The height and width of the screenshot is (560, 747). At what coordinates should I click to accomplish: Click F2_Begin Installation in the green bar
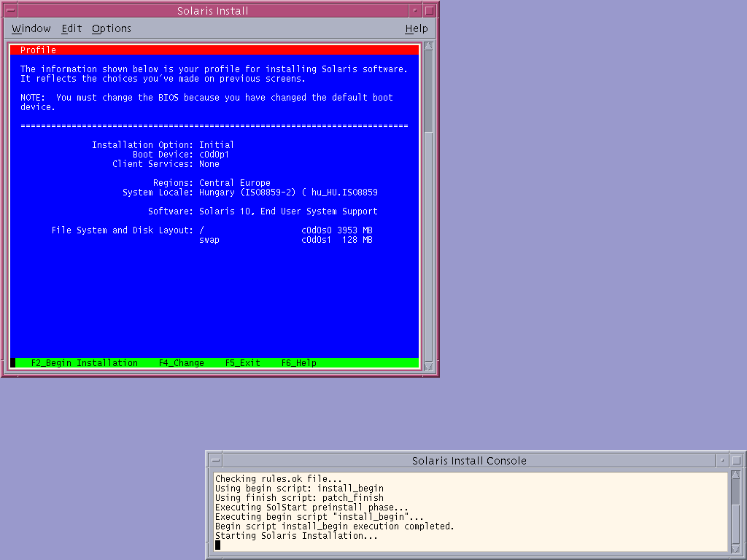pos(85,363)
